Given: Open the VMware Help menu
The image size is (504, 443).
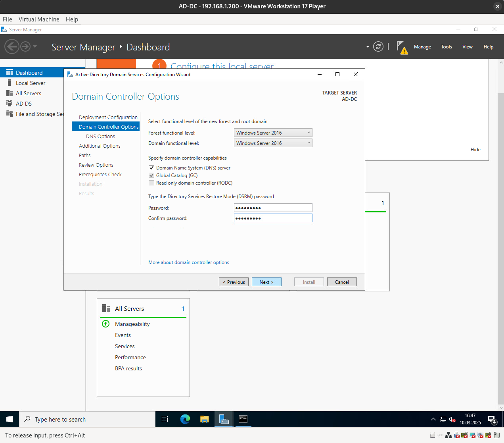Looking at the screenshot, I should tap(72, 19).
